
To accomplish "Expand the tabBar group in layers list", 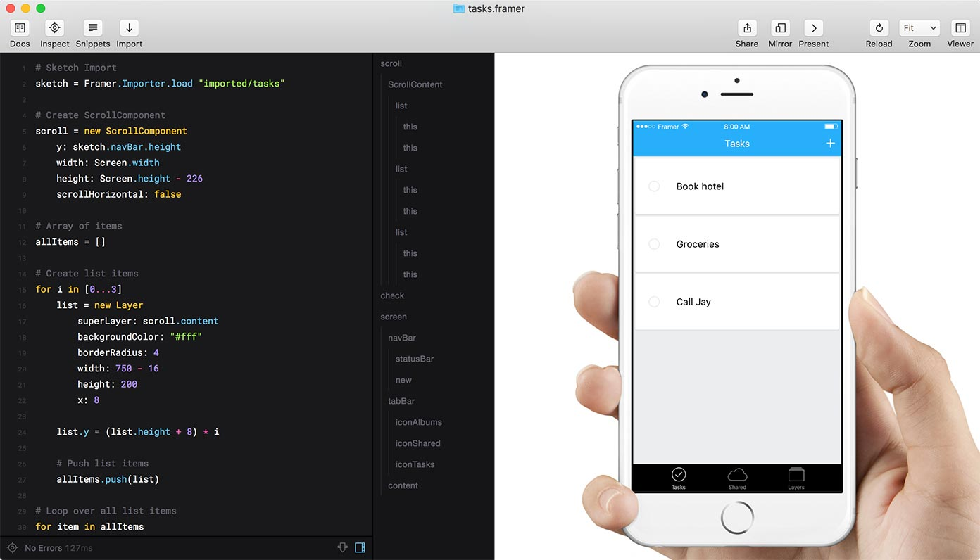I will (x=401, y=401).
